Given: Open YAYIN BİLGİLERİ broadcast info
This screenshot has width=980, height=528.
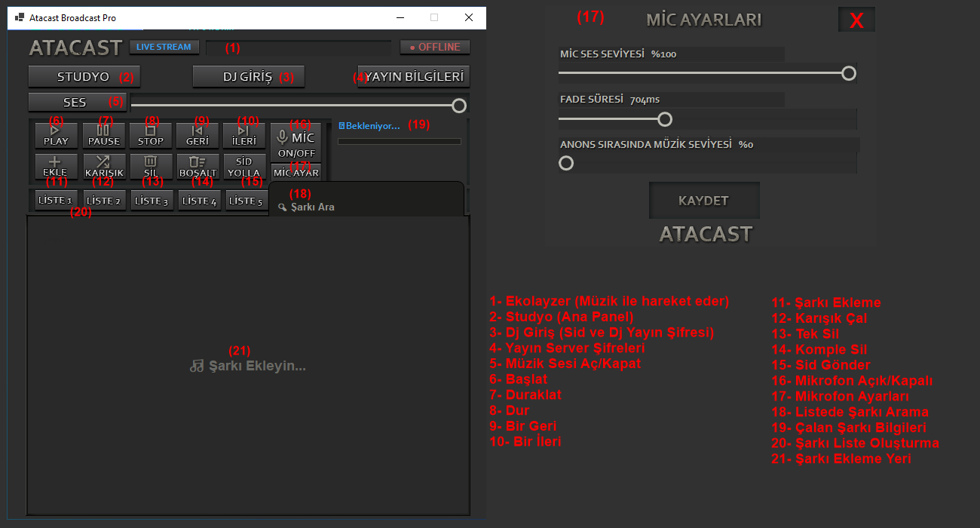Looking at the screenshot, I should point(413,76).
